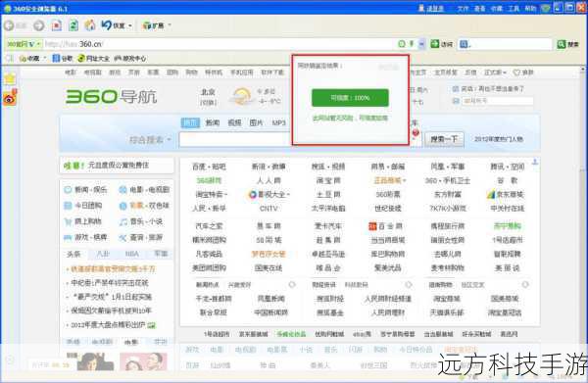Select the 视频 search tab

pyautogui.click(x=234, y=122)
